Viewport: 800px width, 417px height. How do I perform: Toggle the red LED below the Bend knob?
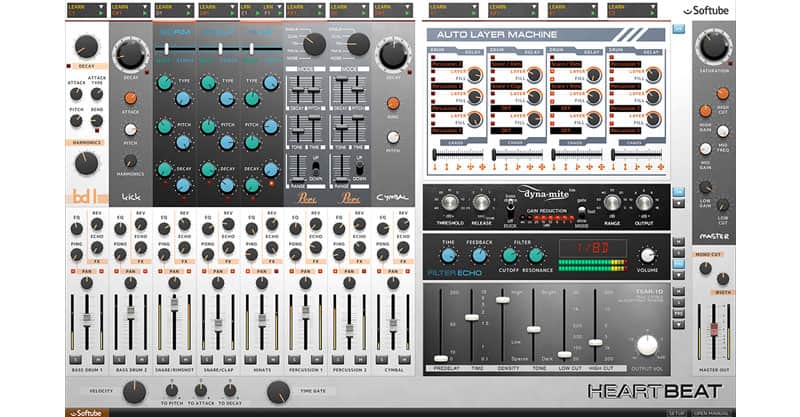click(x=97, y=130)
